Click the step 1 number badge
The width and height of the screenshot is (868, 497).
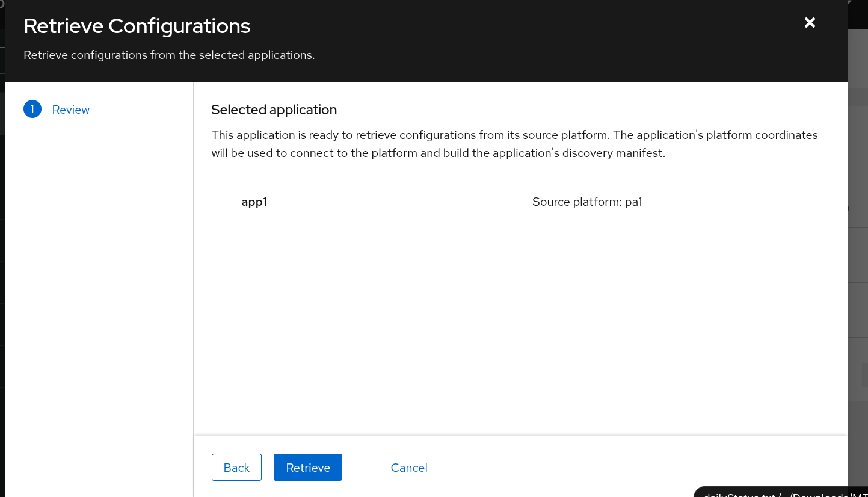(x=32, y=110)
